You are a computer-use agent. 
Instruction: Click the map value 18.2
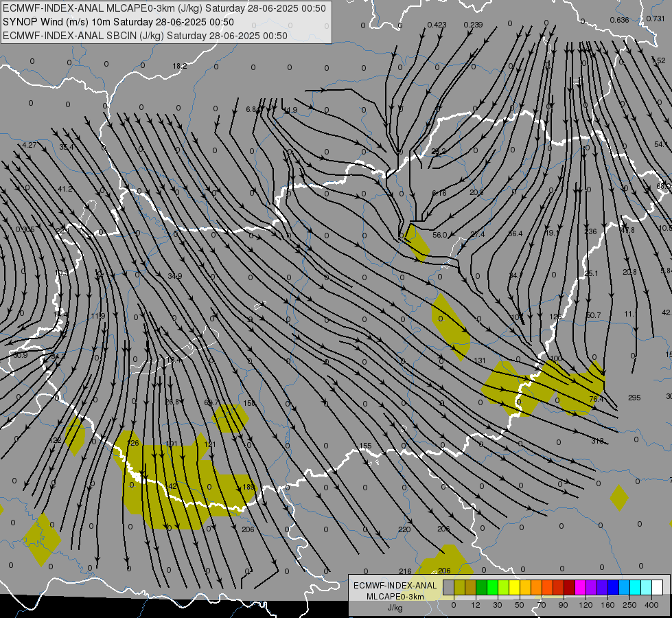(x=180, y=66)
